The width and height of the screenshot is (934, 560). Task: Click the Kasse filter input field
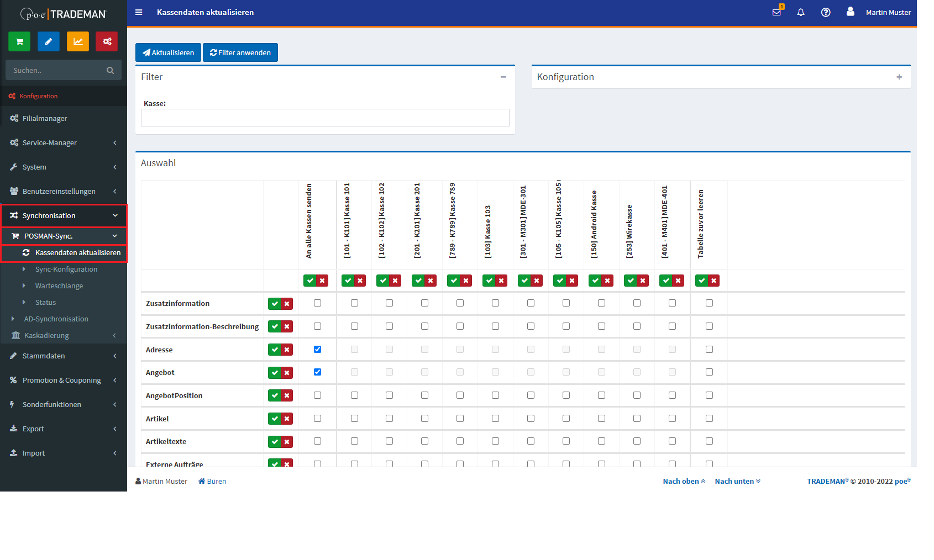pos(325,118)
